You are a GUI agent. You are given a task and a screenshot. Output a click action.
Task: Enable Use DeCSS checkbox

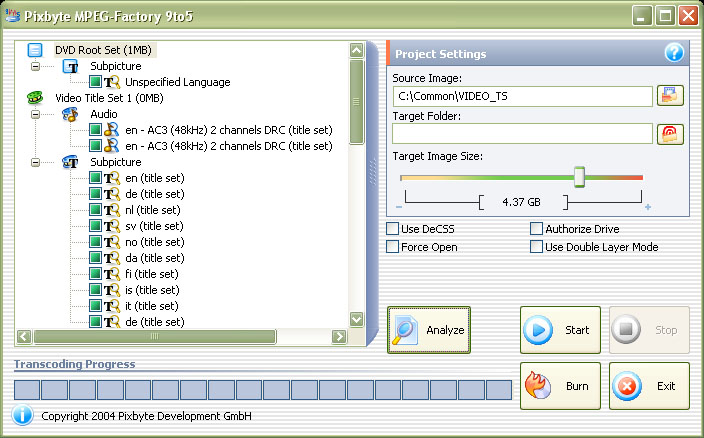pos(392,229)
